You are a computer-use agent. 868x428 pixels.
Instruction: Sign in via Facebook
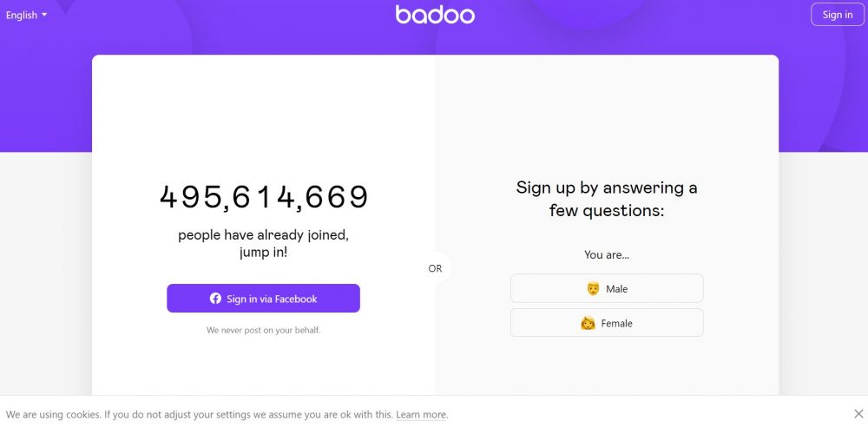(x=264, y=299)
